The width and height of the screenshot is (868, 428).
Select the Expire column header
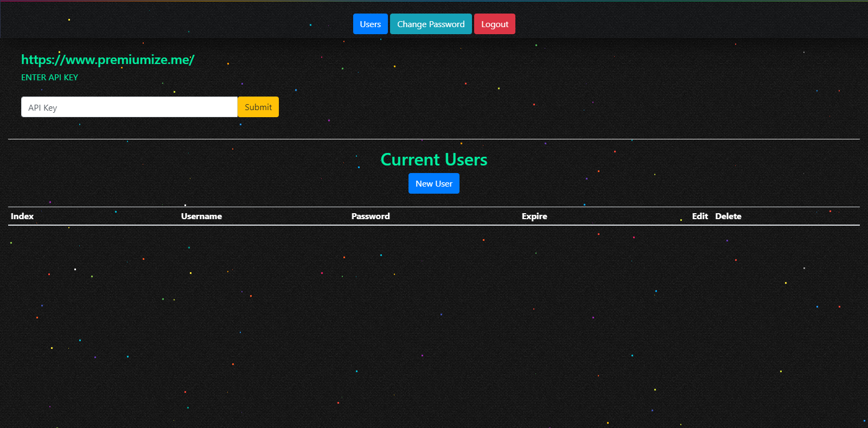click(x=534, y=216)
